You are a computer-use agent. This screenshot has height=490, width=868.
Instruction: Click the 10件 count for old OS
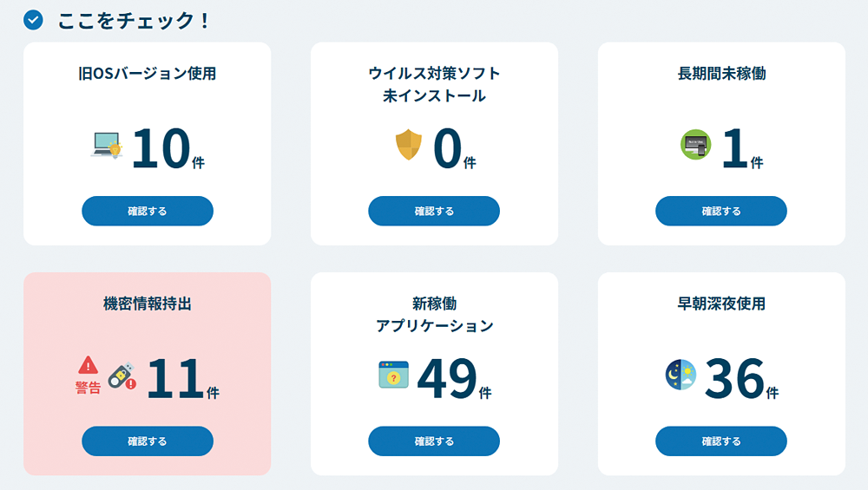tap(168, 149)
